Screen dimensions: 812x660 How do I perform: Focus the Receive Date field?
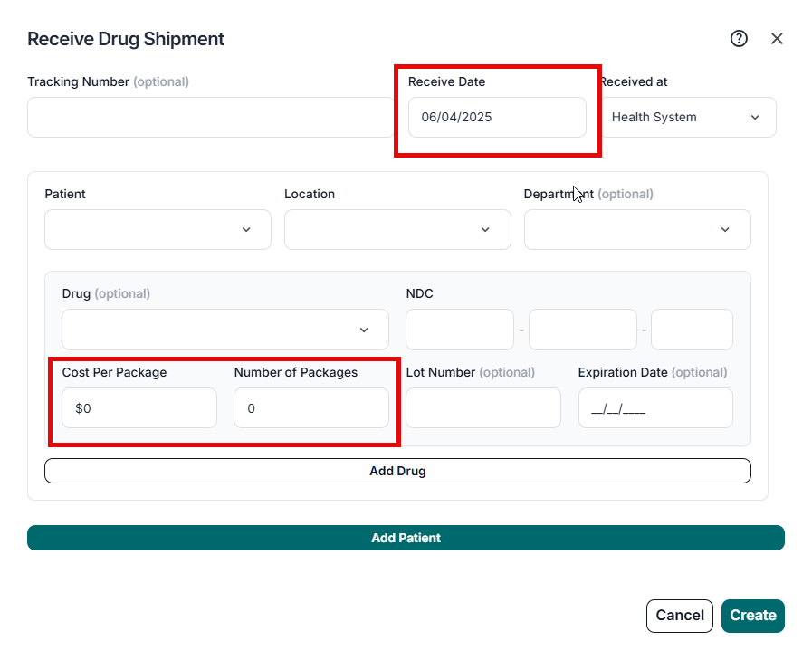pos(497,117)
